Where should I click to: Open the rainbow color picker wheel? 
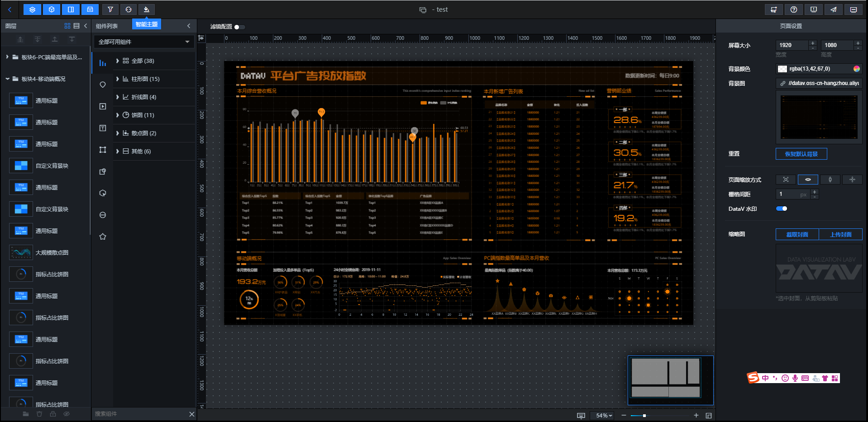coord(857,69)
